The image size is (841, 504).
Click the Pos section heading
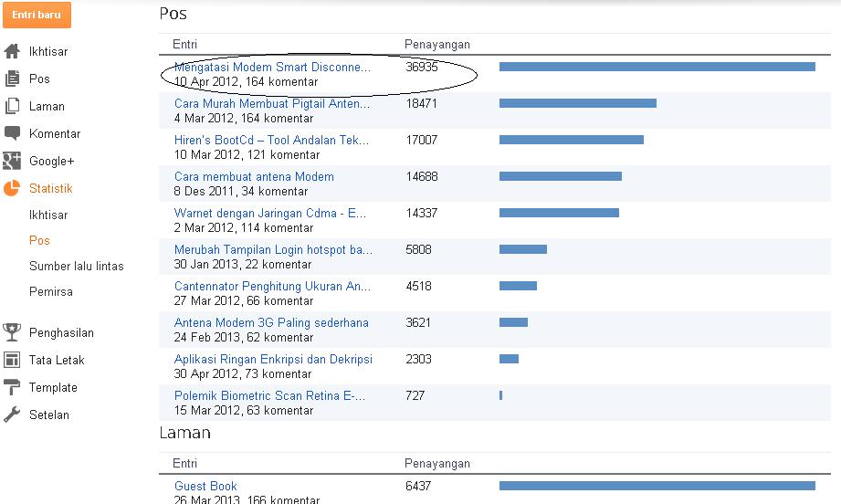[173, 14]
